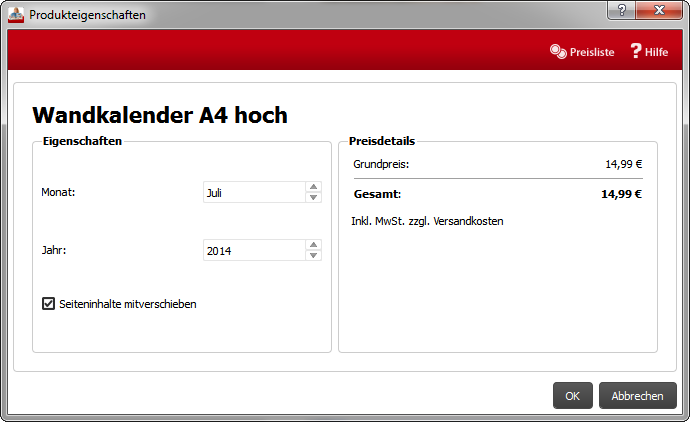Viewport: 690px width, 422px height.
Task: Click the Grundpreis row label
Action: 381,164
